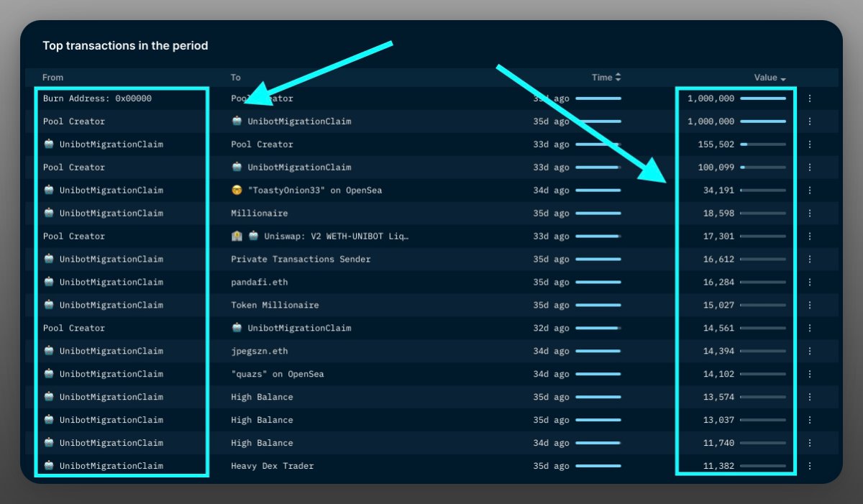Open the "ToastyOnion33" on OpenSea recipient
Screen dimensions: 863x504
click(x=306, y=191)
